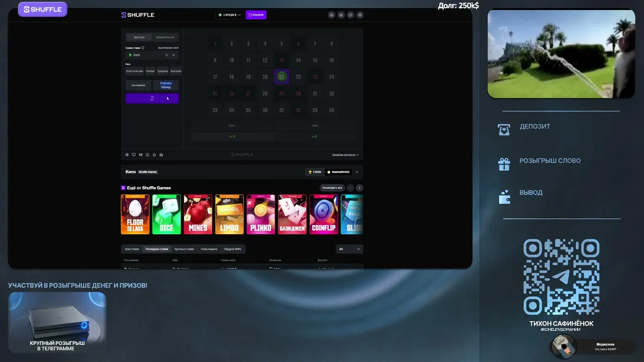Click the Shuffle badge in overlay corner
Viewport: 644px width, 362px height.
43,9
